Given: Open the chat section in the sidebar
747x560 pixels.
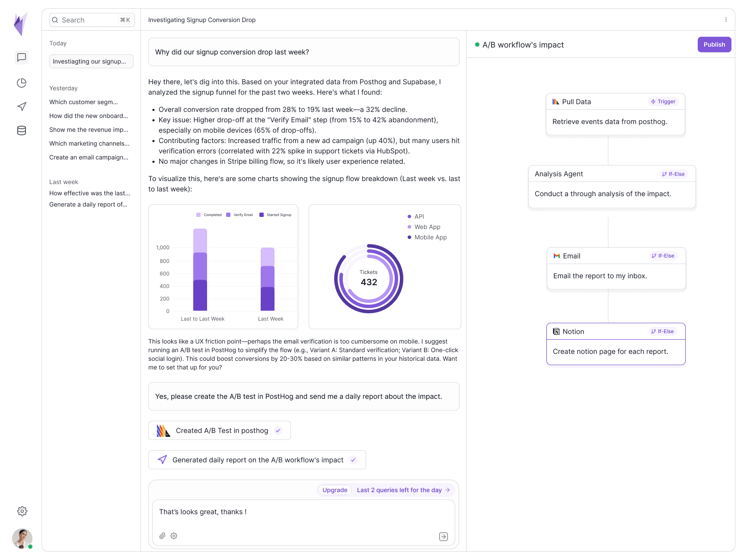Looking at the screenshot, I should point(22,57).
